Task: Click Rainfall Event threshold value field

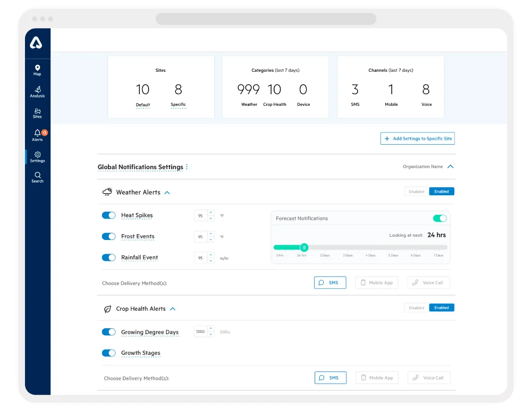Action: [200, 258]
